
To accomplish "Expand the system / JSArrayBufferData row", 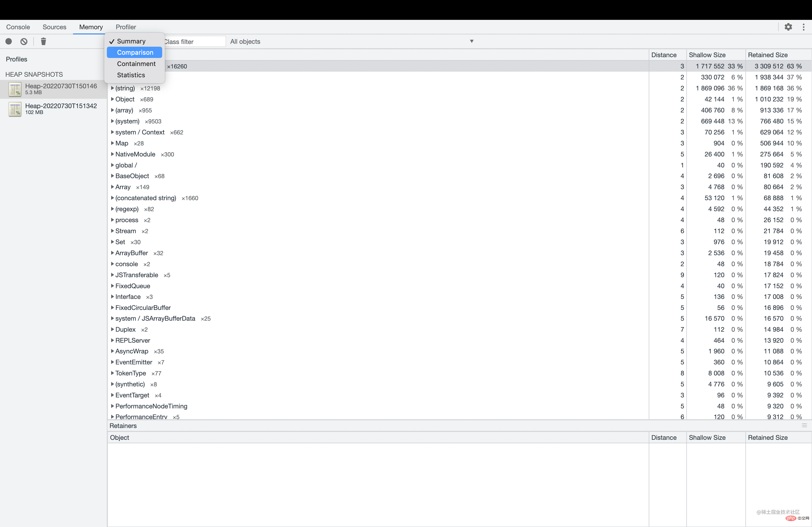I will click(x=112, y=319).
